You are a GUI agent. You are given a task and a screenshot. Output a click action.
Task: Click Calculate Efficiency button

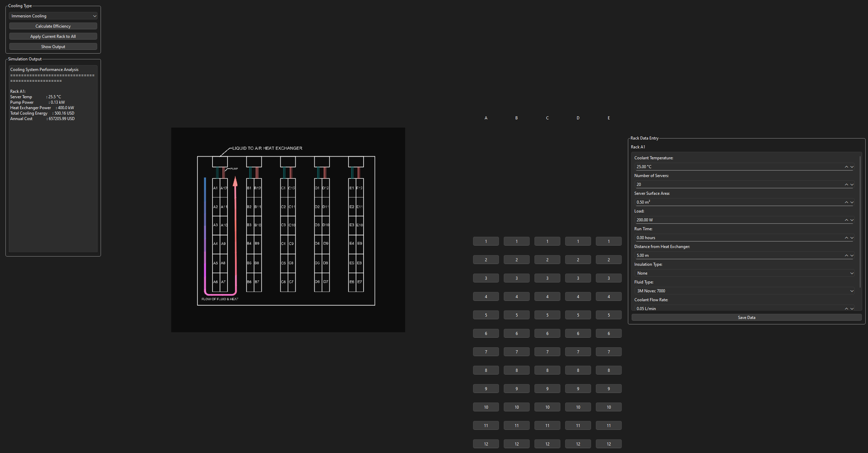coord(53,26)
